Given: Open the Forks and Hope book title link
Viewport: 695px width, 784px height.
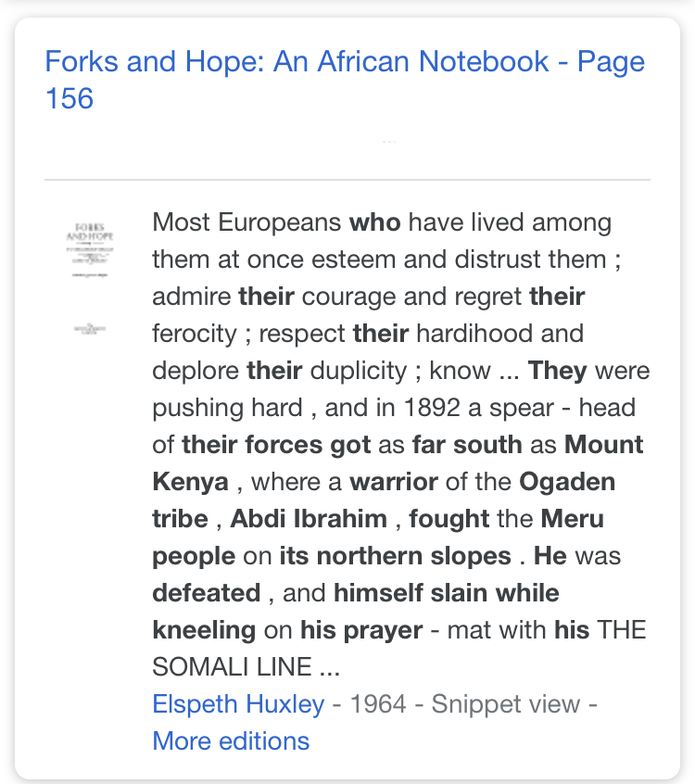Looking at the screenshot, I should click(x=345, y=80).
